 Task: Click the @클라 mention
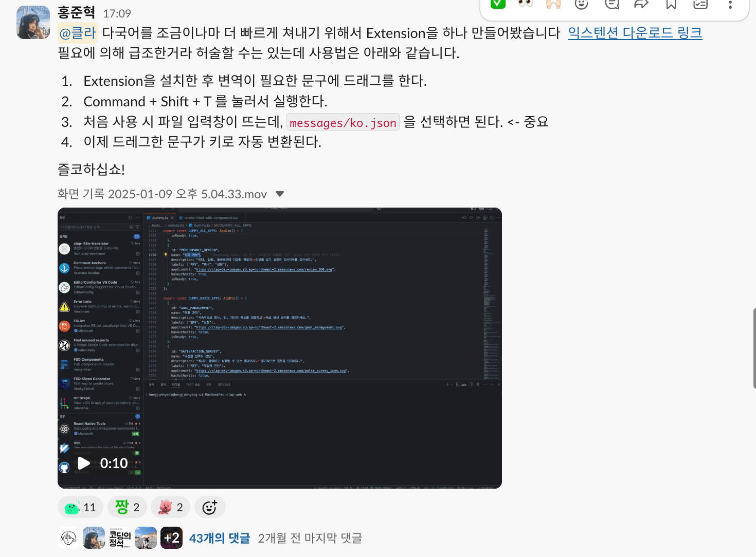coord(78,33)
